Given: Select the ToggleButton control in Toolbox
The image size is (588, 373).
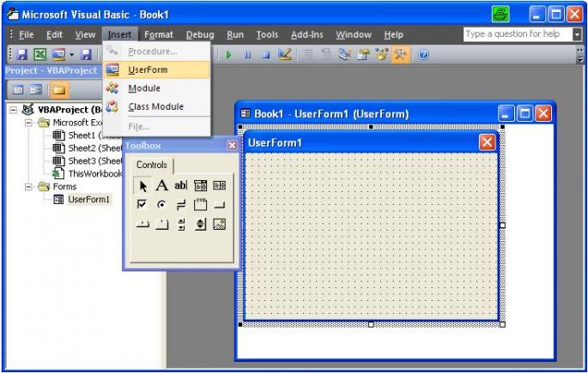Looking at the screenshot, I should (x=181, y=204).
